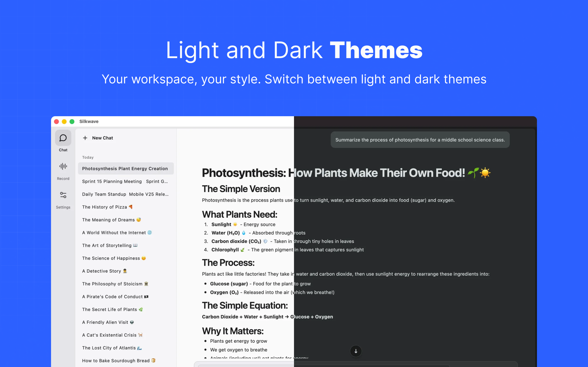The image size is (588, 367).
Task: Click the user prompt message bubble
Action: tap(420, 140)
